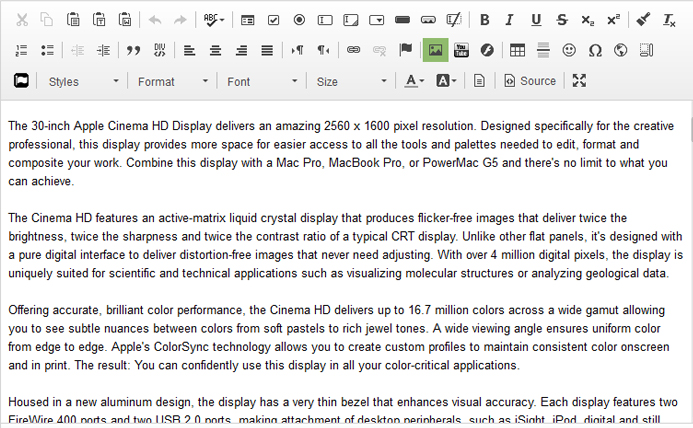Click the Remove Format icon

pos(669,20)
